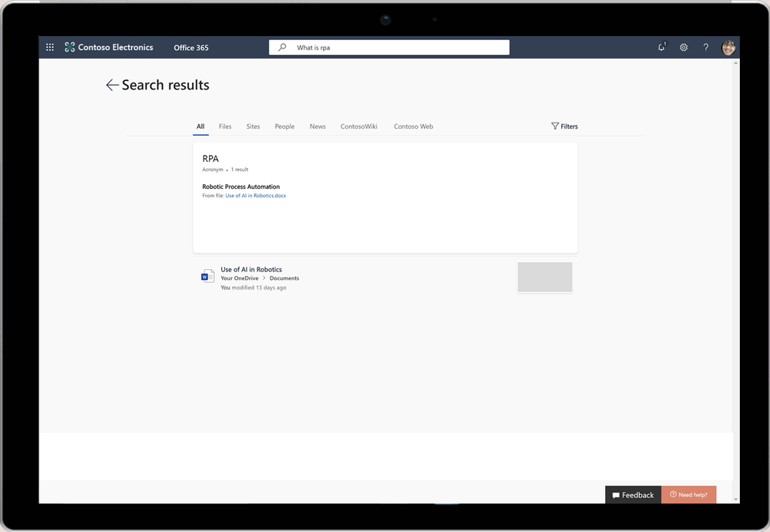770x532 pixels.
Task: Click the Feedback button
Action: tap(633, 495)
